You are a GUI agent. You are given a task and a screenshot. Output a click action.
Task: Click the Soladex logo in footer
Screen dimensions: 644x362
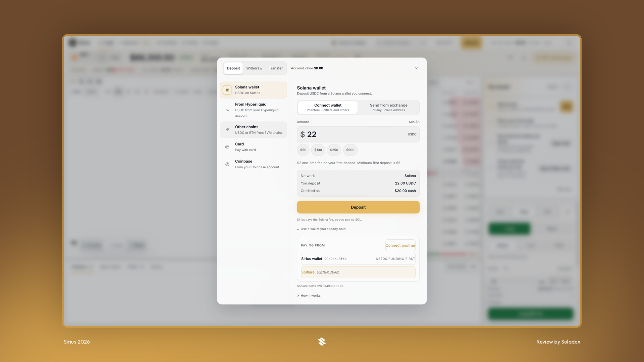[322, 342]
